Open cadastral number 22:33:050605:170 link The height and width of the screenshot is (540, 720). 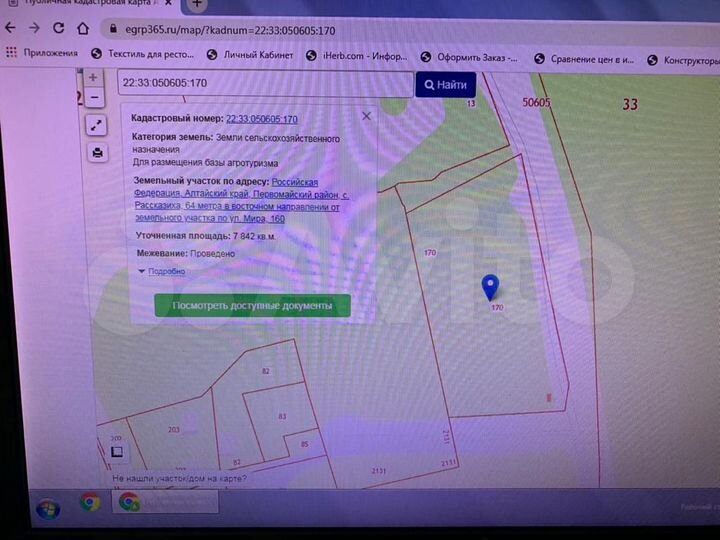261,118
